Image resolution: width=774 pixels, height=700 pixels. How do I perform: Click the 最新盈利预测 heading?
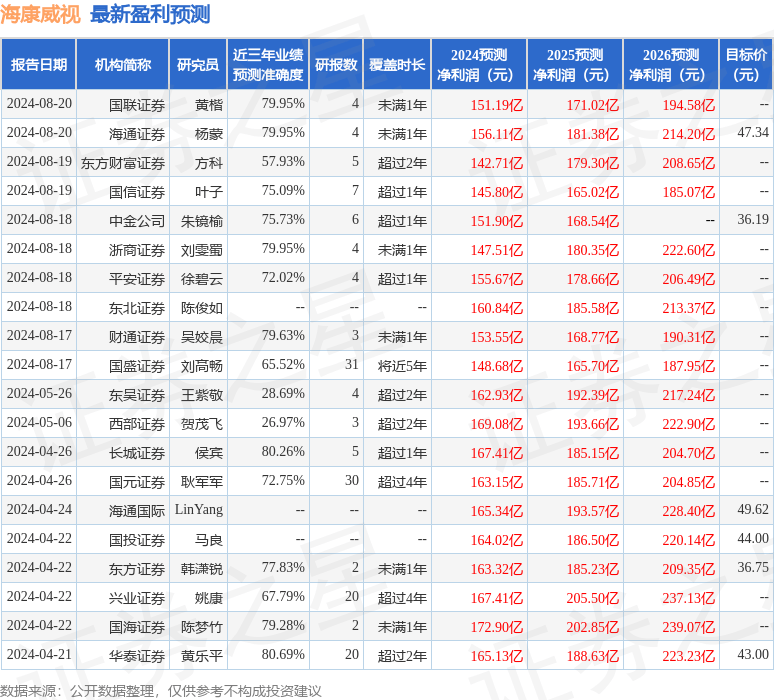click(150, 14)
